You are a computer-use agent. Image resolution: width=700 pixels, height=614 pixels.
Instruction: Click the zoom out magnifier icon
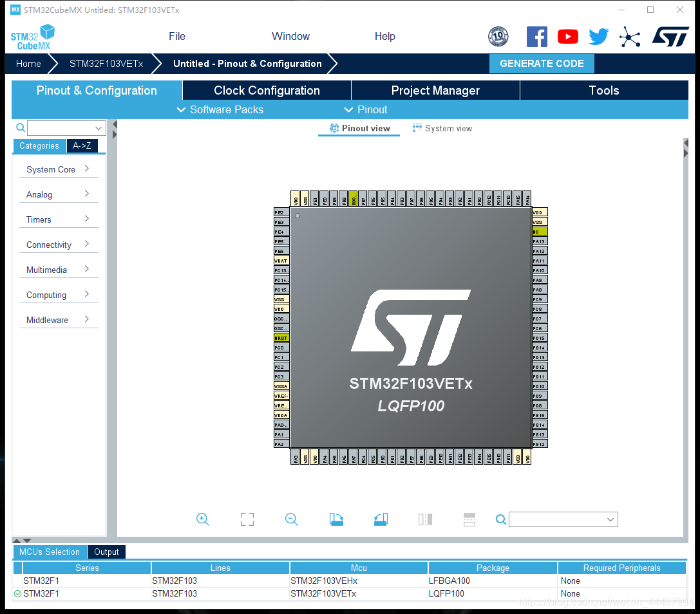point(292,519)
